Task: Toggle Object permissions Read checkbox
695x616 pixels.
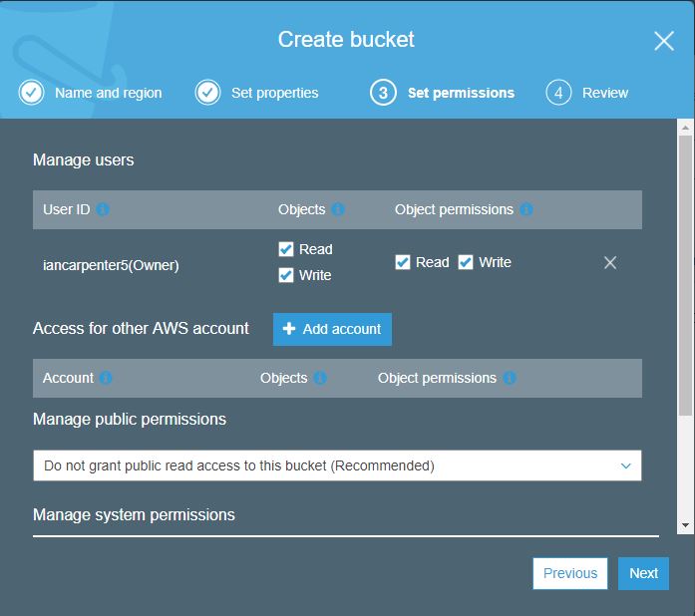Action: (403, 262)
